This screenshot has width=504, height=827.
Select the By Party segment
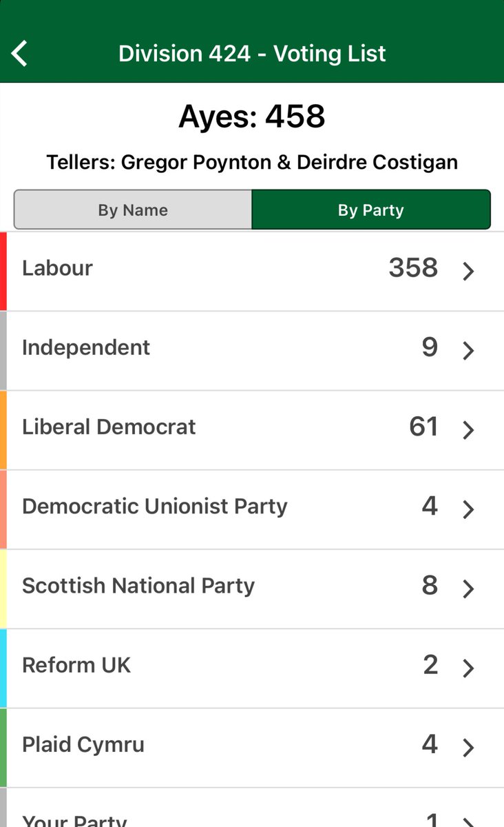[x=371, y=210]
